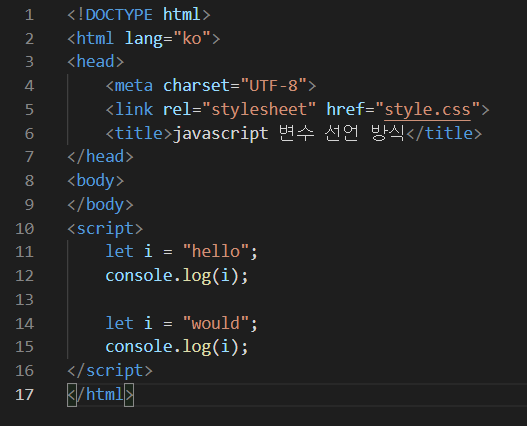Click line number 10 in the gutter
Viewport: 527px width, 426px height.
(25, 229)
